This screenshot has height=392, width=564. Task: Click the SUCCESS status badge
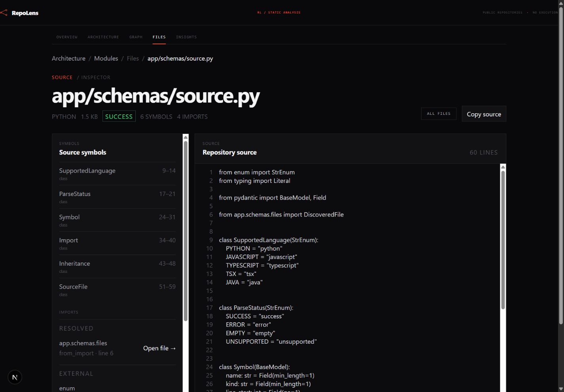119,116
